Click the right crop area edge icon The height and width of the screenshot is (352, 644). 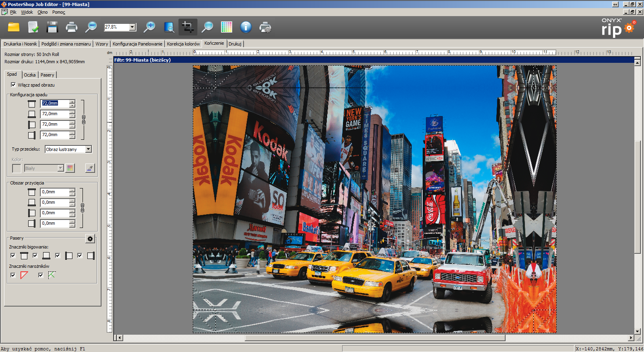32,224
